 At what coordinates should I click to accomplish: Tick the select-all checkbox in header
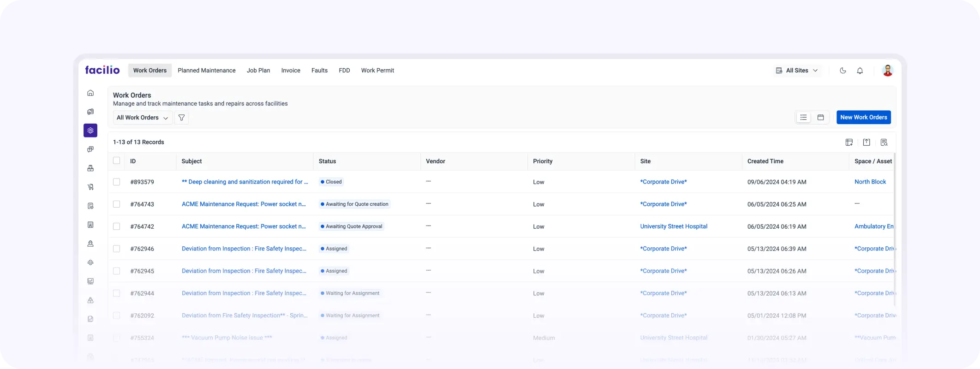click(x=116, y=161)
